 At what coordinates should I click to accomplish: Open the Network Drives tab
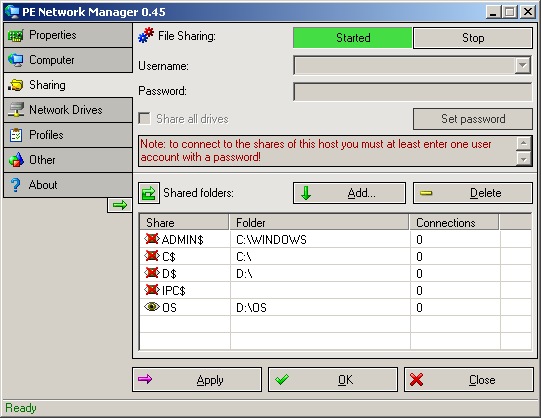click(68, 110)
